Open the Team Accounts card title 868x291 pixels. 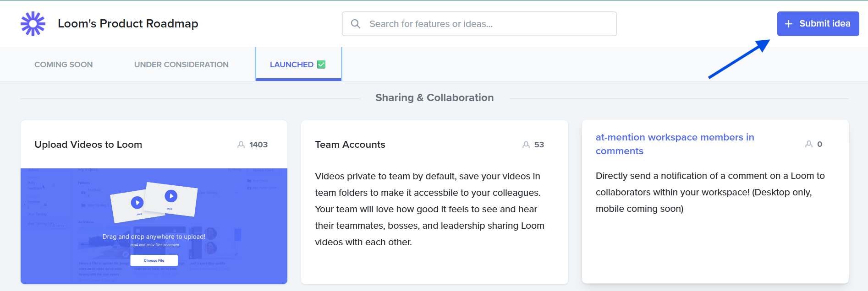(x=350, y=145)
